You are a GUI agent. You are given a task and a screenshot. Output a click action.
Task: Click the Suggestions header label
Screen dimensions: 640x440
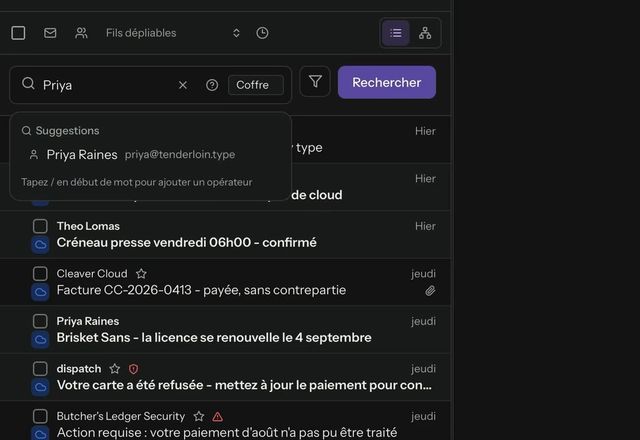(x=67, y=131)
